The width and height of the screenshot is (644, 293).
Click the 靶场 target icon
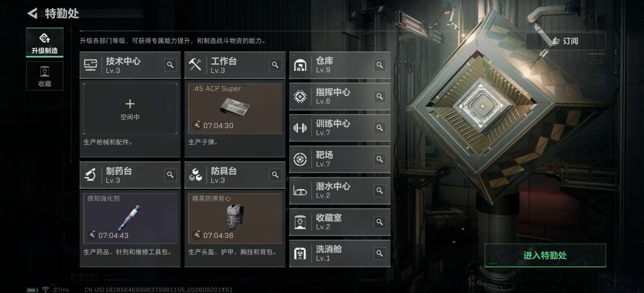[300, 159]
